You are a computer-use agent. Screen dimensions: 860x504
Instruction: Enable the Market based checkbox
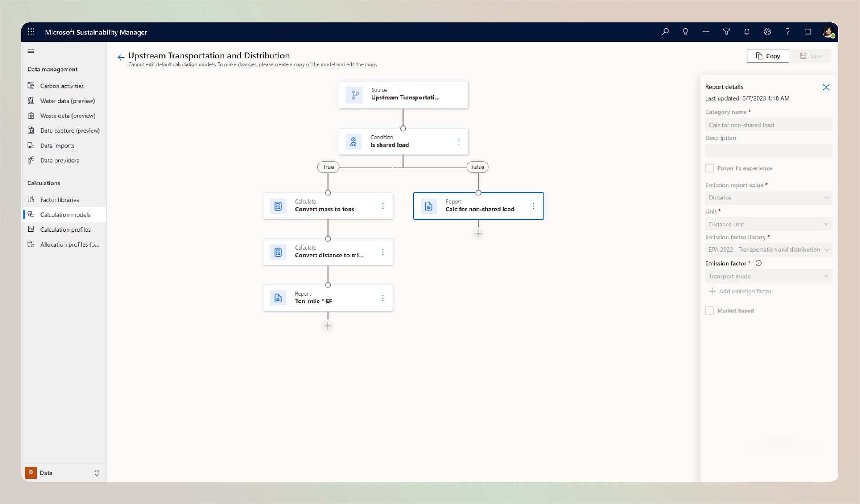point(709,310)
